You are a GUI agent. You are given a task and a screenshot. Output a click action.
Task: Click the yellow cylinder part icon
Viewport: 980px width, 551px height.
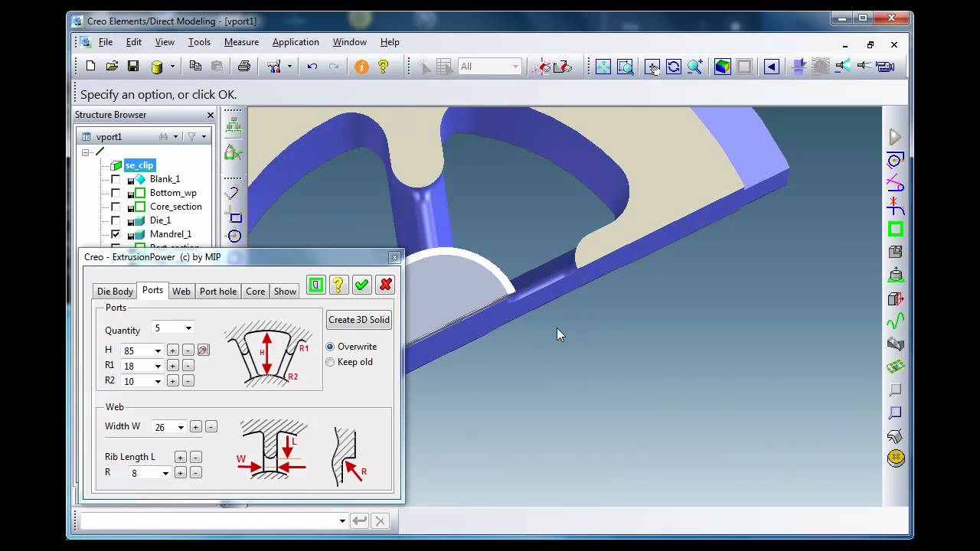157,67
